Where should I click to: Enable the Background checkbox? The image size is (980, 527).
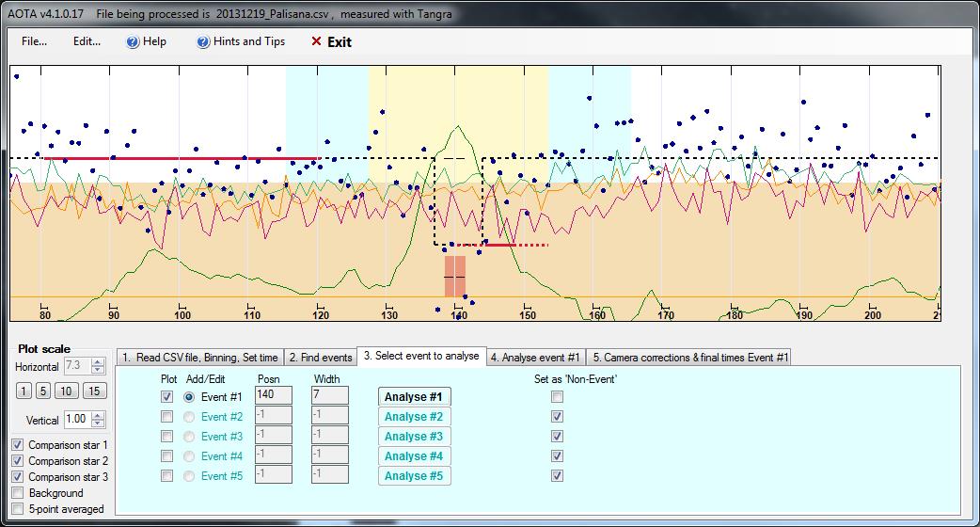(x=18, y=492)
